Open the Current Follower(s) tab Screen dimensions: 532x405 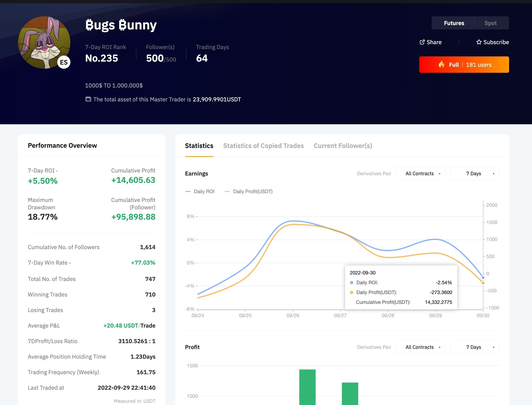click(343, 146)
